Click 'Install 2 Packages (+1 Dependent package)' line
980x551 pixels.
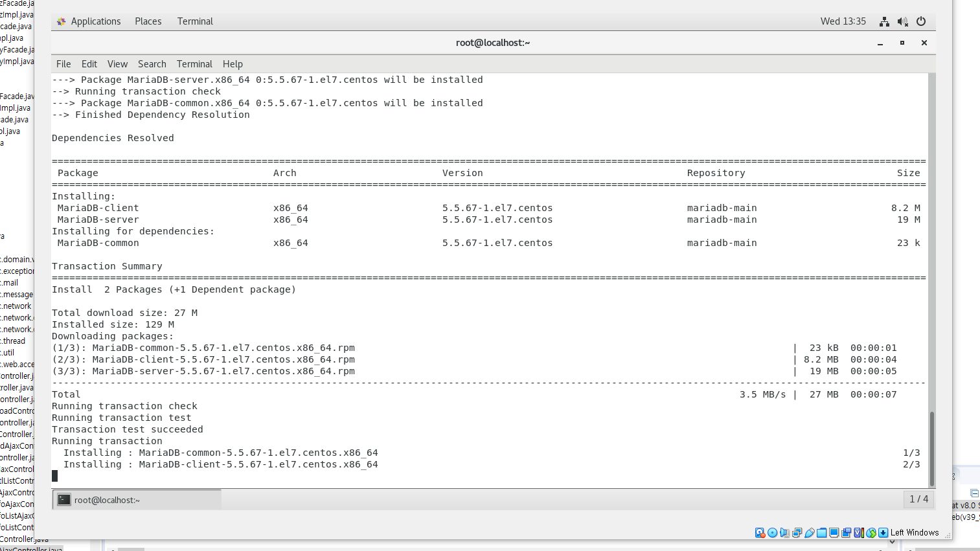(174, 289)
